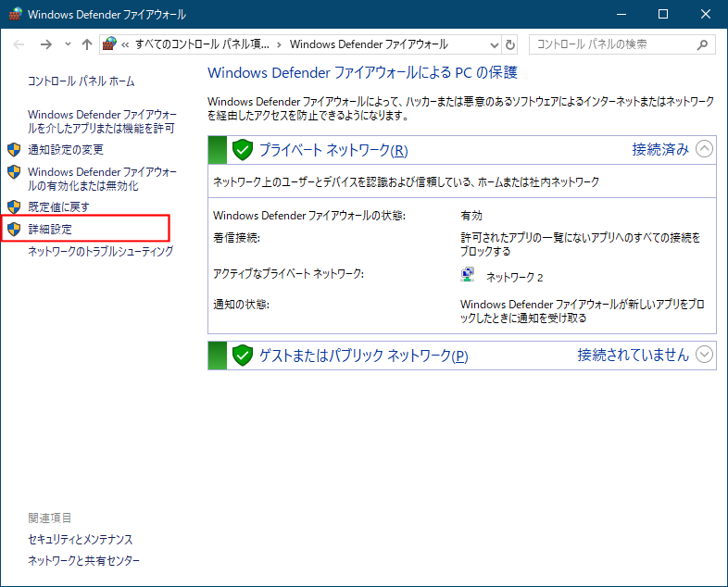Open 既定値に戻す link
The width and height of the screenshot is (728, 587).
coord(58,207)
